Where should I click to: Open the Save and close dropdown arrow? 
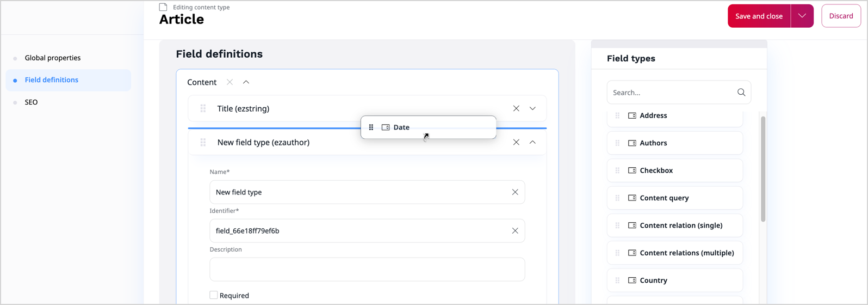[802, 16]
